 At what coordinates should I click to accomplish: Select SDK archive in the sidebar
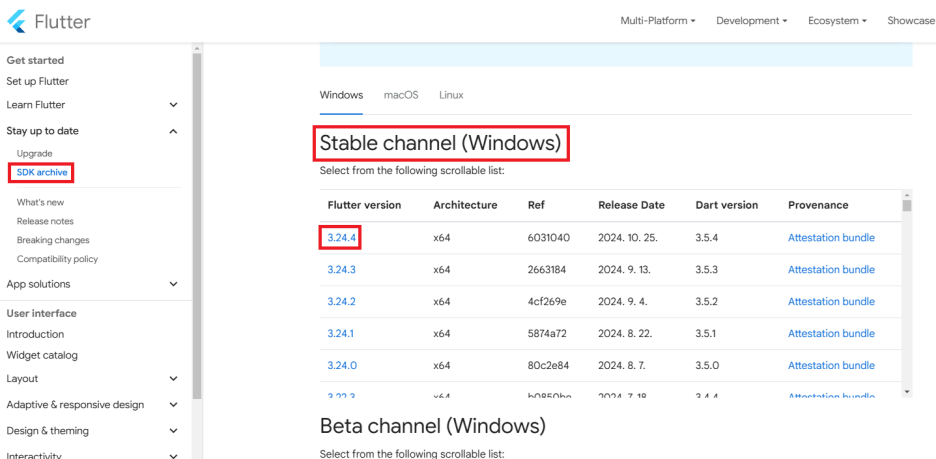click(42, 172)
